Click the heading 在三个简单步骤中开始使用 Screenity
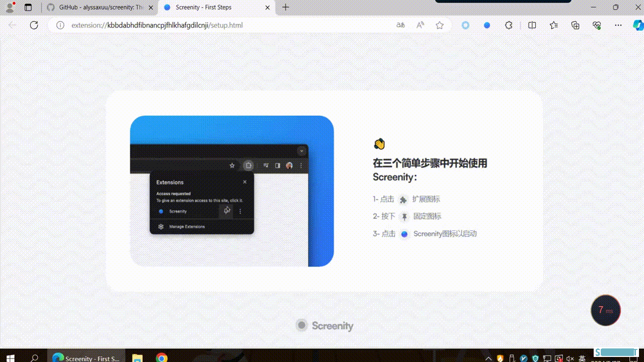Viewport: 644px width, 362px height. point(430,170)
